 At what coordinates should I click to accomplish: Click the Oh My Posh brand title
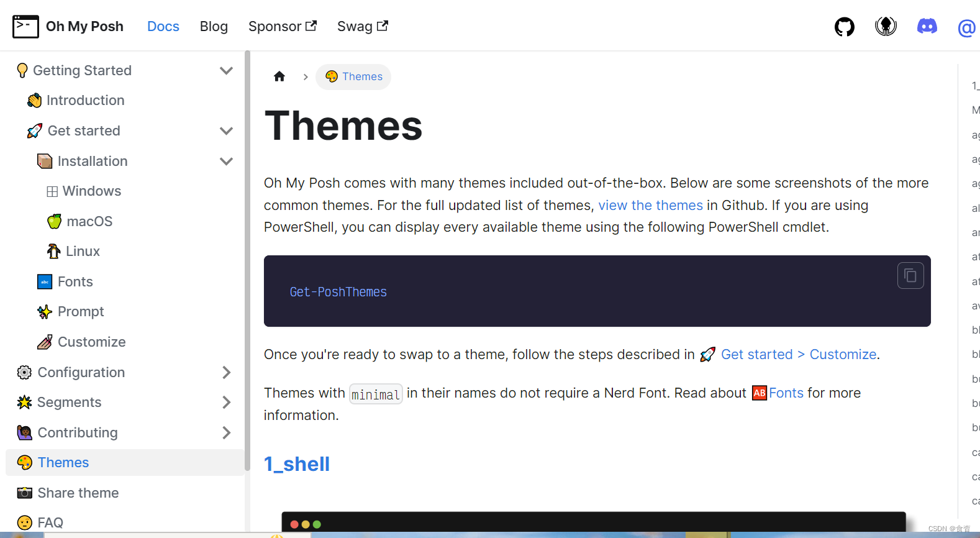pyautogui.click(x=84, y=26)
